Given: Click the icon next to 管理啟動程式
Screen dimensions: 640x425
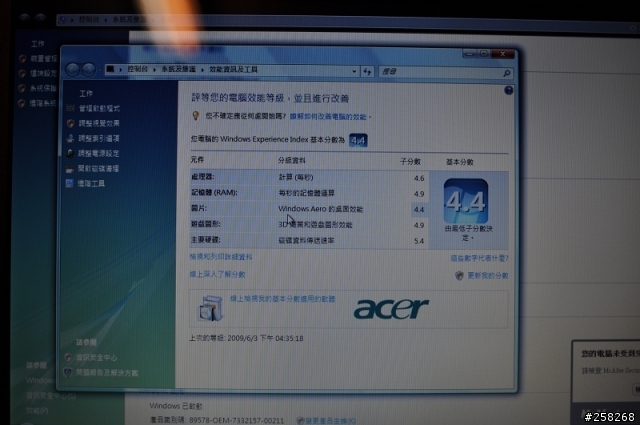Looking at the screenshot, I should 71,108.
